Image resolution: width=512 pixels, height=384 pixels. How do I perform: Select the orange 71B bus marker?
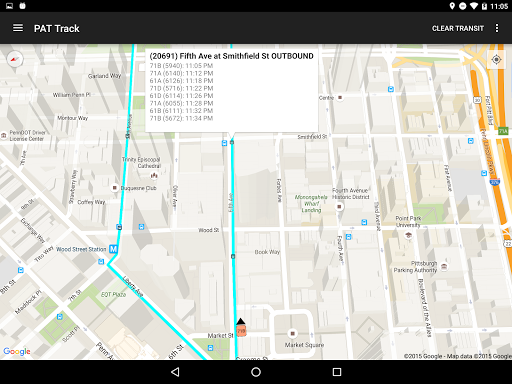[x=241, y=331]
